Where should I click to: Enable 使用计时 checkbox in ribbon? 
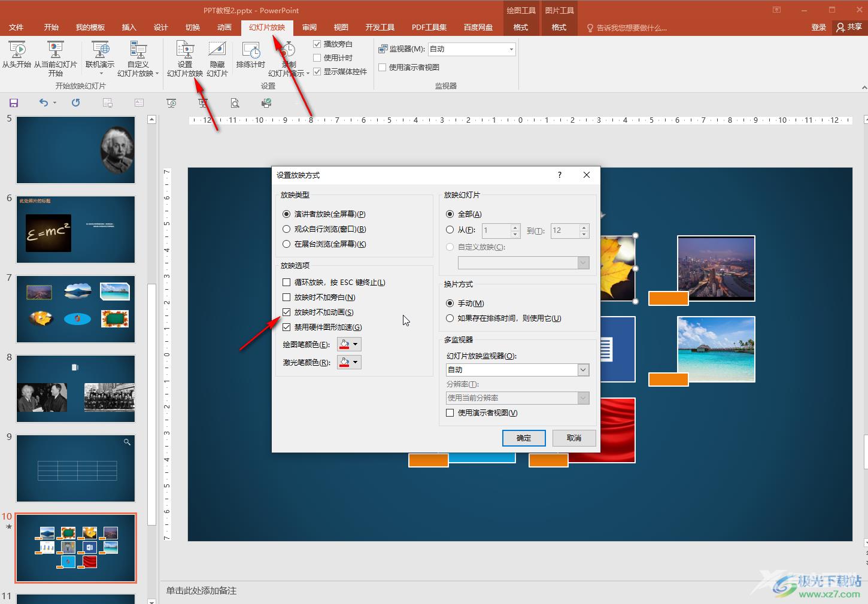(317, 57)
